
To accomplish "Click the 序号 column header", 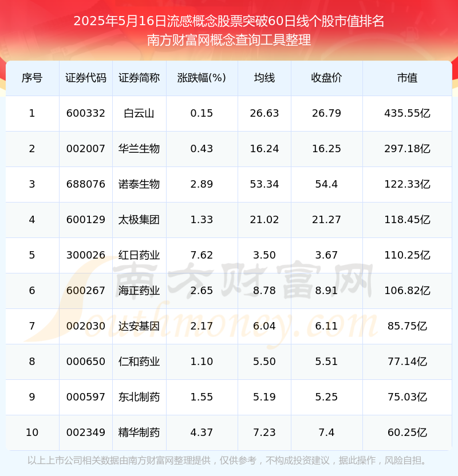I will pyautogui.click(x=32, y=78).
